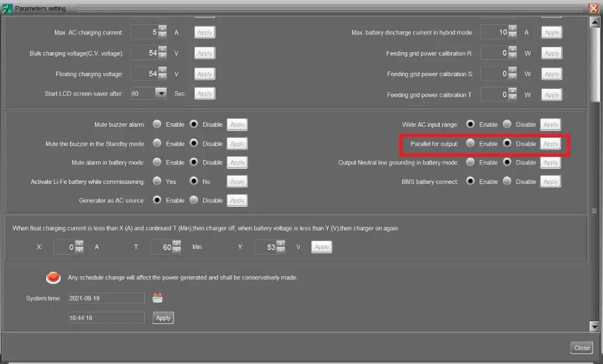Enable Mute alarm in battery mode
Image resolution: width=603 pixels, height=364 pixels.
click(x=157, y=162)
